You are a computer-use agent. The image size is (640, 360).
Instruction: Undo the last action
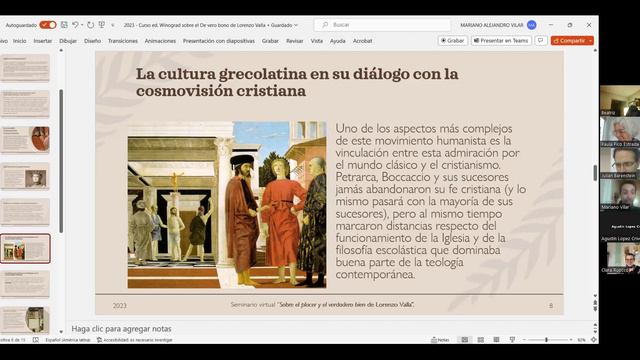(75, 25)
